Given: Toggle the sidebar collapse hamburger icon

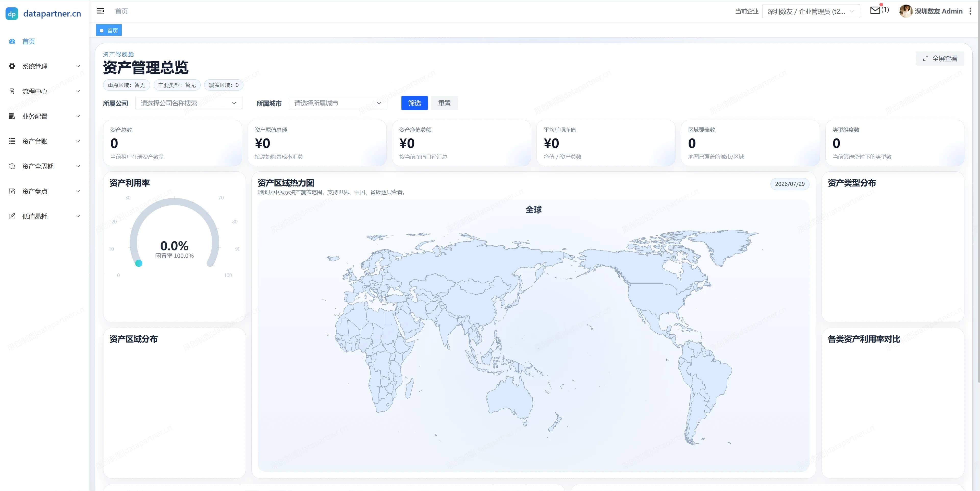Looking at the screenshot, I should (101, 11).
